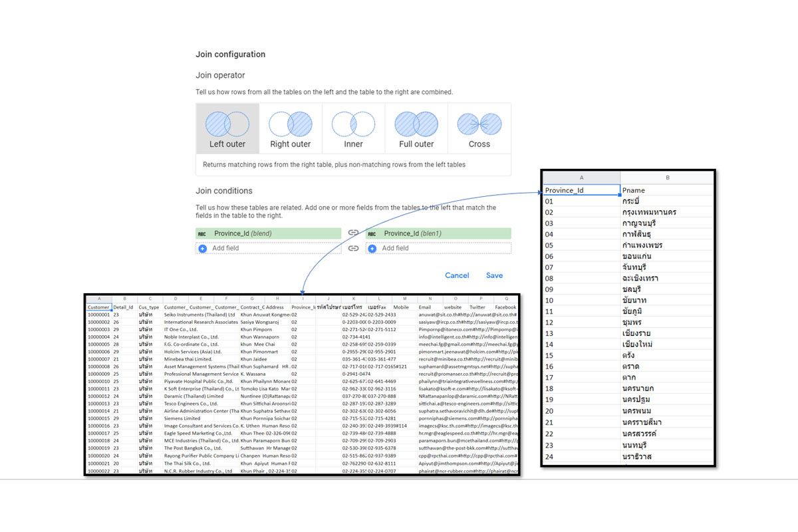Select Province_Id header cell in province sheet

[x=582, y=190]
